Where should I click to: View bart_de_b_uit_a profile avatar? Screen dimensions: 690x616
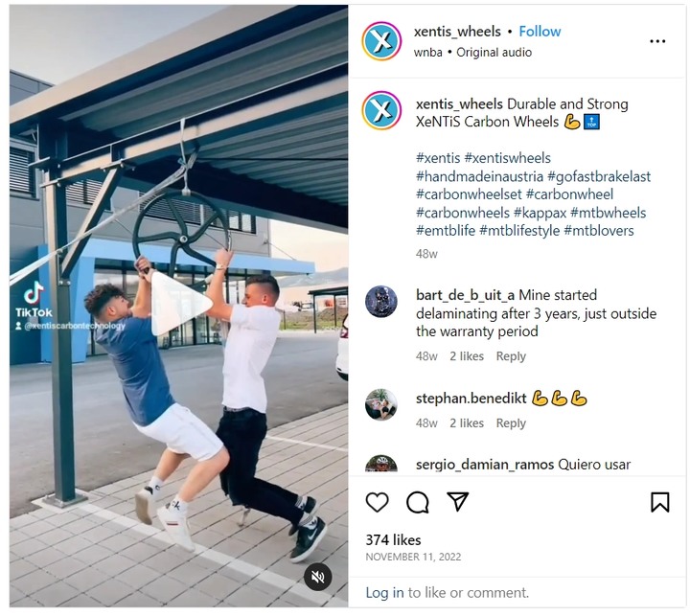click(381, 302)
